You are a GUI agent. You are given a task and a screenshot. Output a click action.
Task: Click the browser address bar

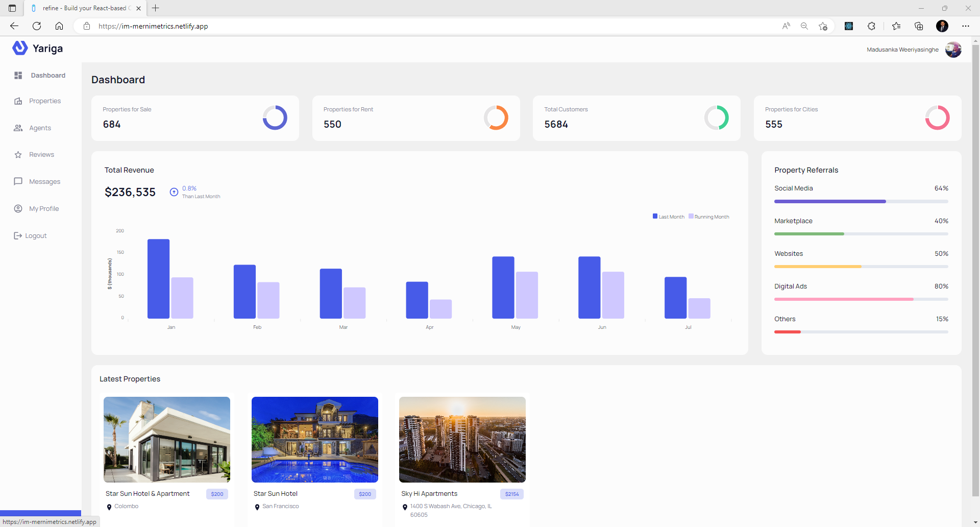coord(408,26)
